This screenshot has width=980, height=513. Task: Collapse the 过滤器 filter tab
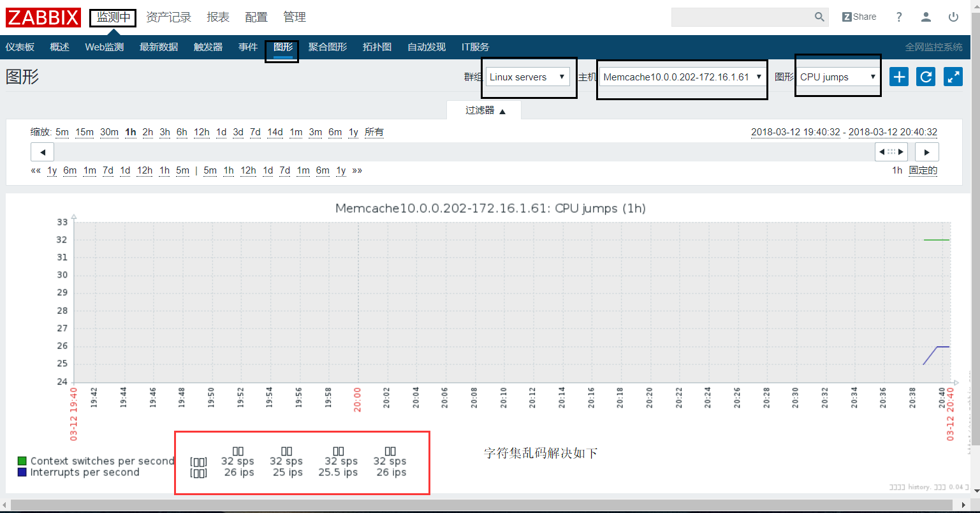[x=484, y=110]
